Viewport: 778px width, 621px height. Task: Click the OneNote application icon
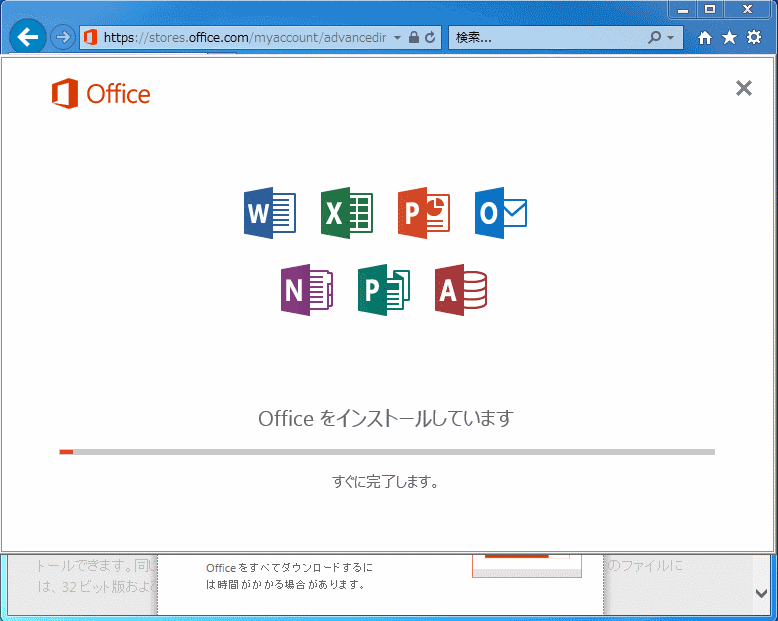click(307, 290)
